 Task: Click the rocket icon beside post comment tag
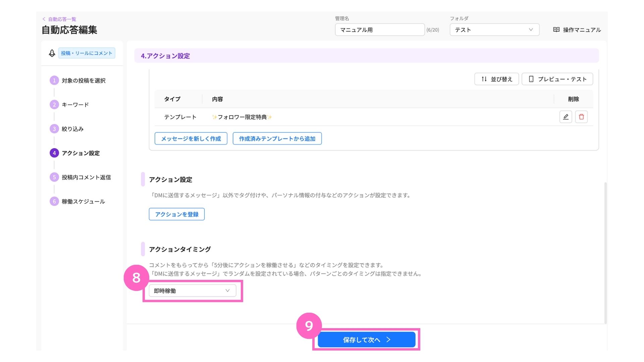tap(52, 53)
